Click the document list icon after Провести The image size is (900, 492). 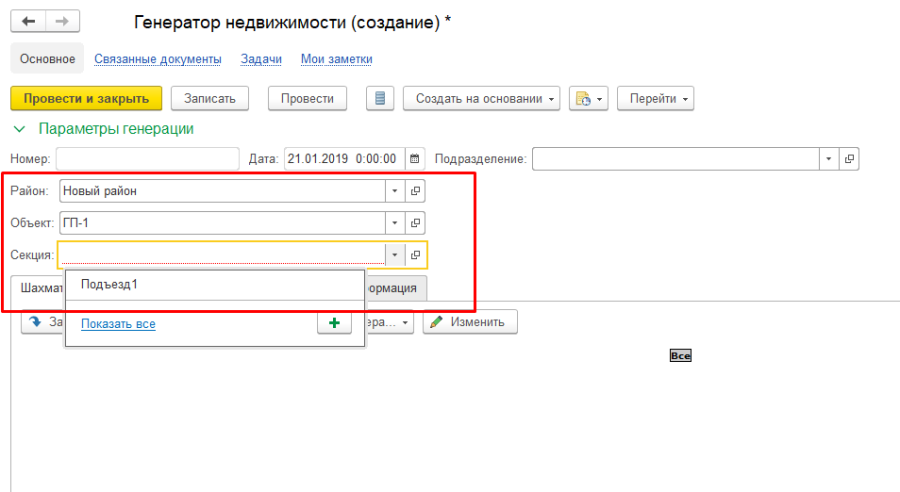[x=379, y=98]
